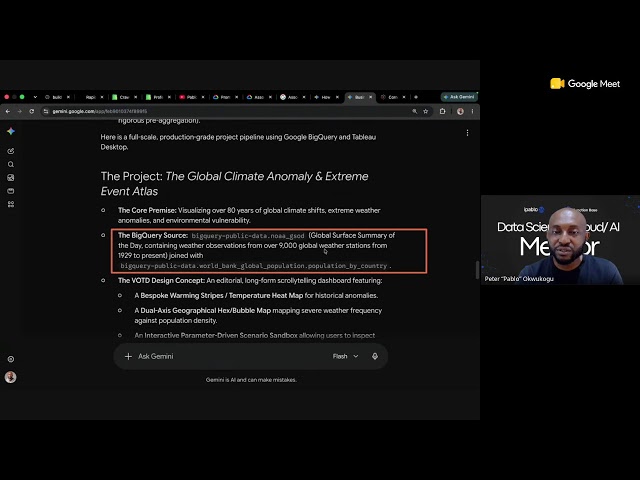Open the Gems grid icon in sidebar

(11, 204)
